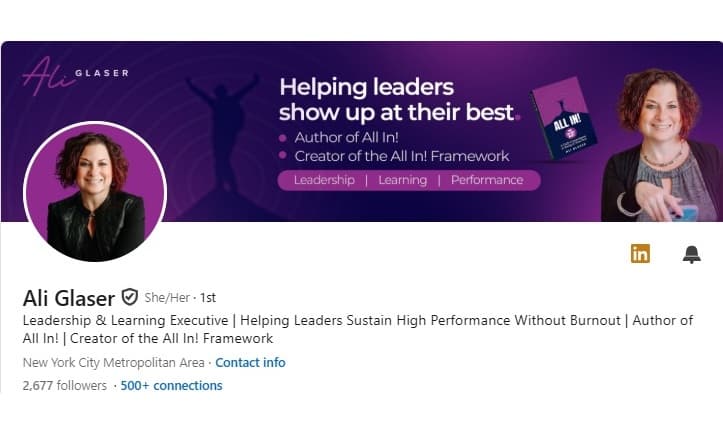Click the New York City Metropolitan Area location
Viewport: 723px width, 433px height.
113,362
